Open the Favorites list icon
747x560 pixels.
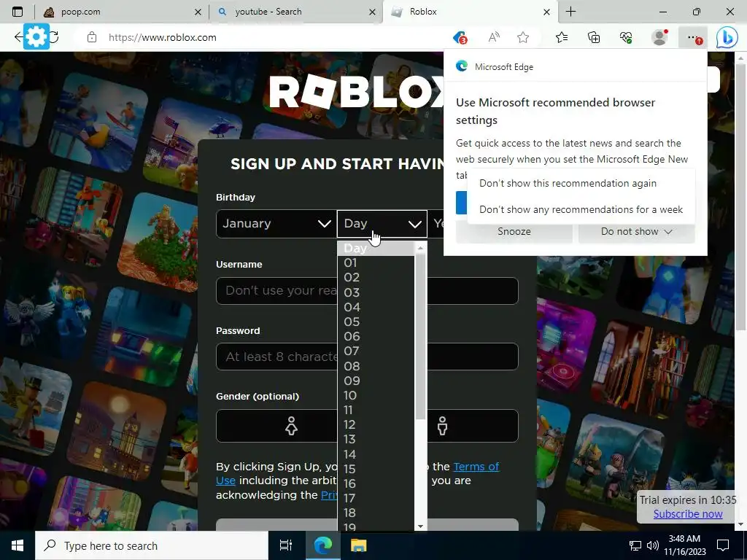[562, 37]
